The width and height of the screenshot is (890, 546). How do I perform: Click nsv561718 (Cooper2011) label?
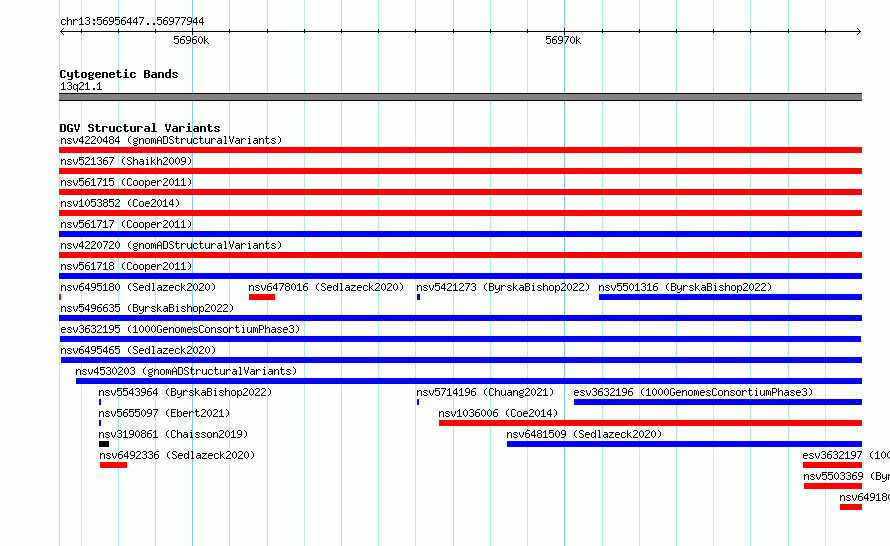126,266
